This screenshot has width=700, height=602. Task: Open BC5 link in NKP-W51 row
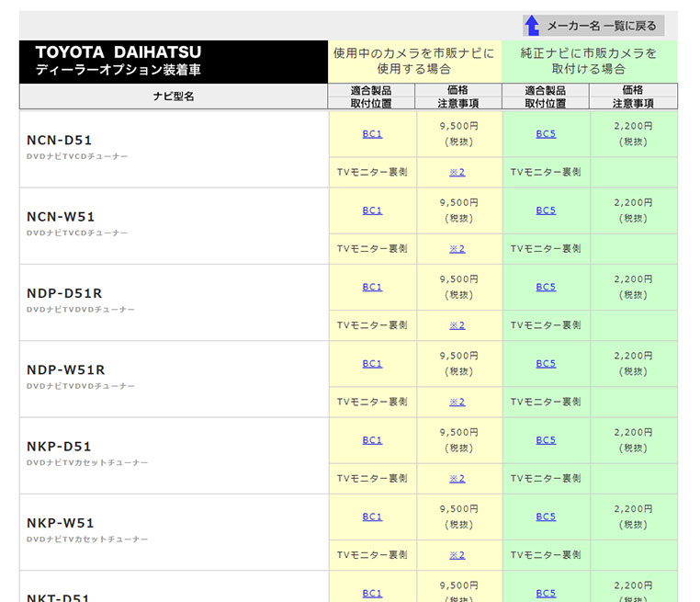pos(546,517)
